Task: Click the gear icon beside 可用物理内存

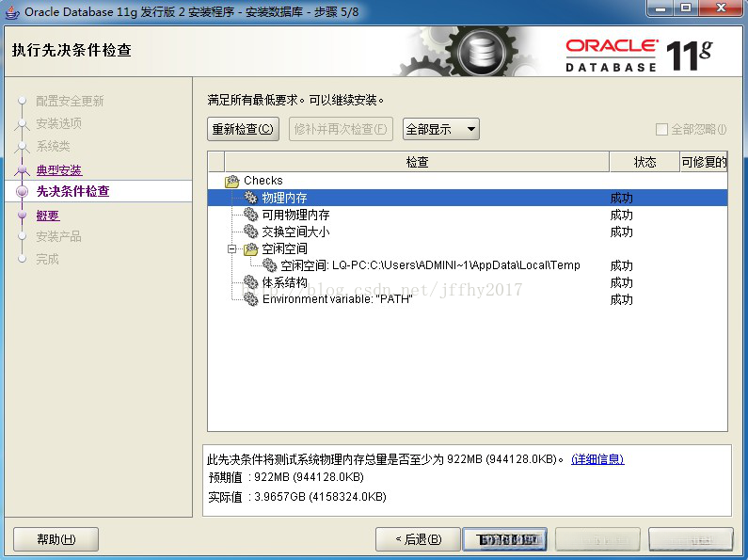Action: 250,215
